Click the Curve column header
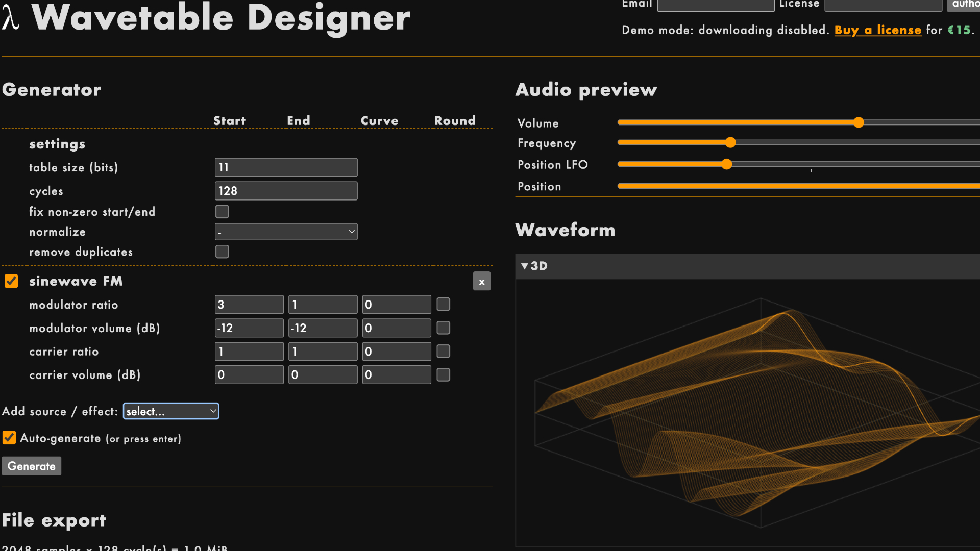 (x=379, y=121)
